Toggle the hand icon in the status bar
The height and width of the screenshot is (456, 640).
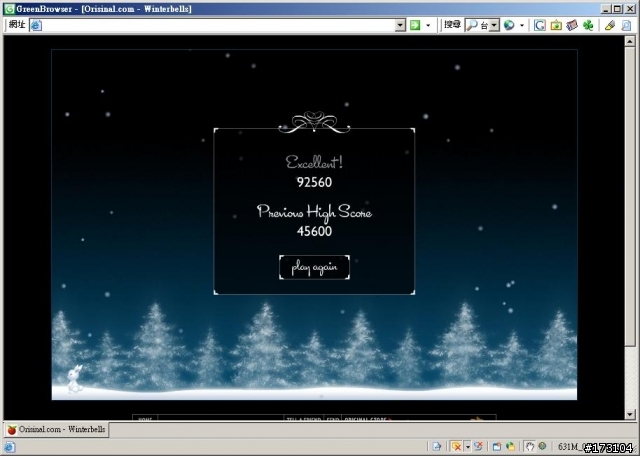click(x=529, y=447)
